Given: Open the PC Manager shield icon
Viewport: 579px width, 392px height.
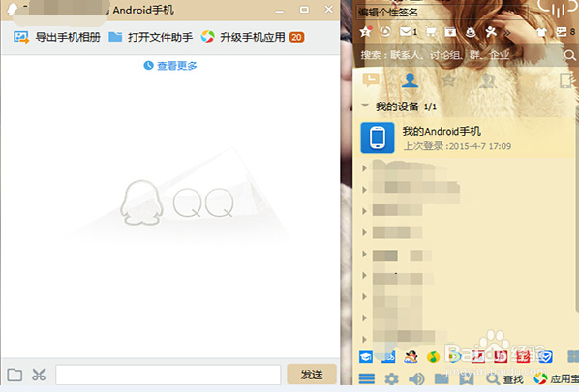Looking at the screenshot, I should [545, 356].
